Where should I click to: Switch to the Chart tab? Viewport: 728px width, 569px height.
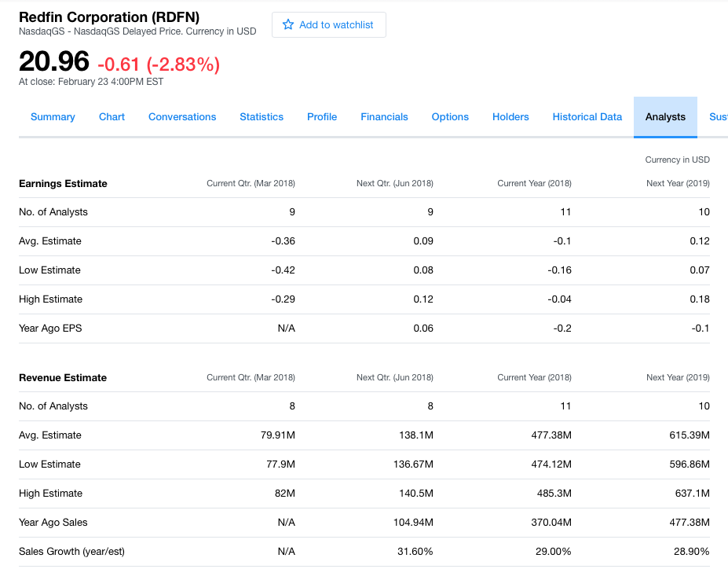112,116
